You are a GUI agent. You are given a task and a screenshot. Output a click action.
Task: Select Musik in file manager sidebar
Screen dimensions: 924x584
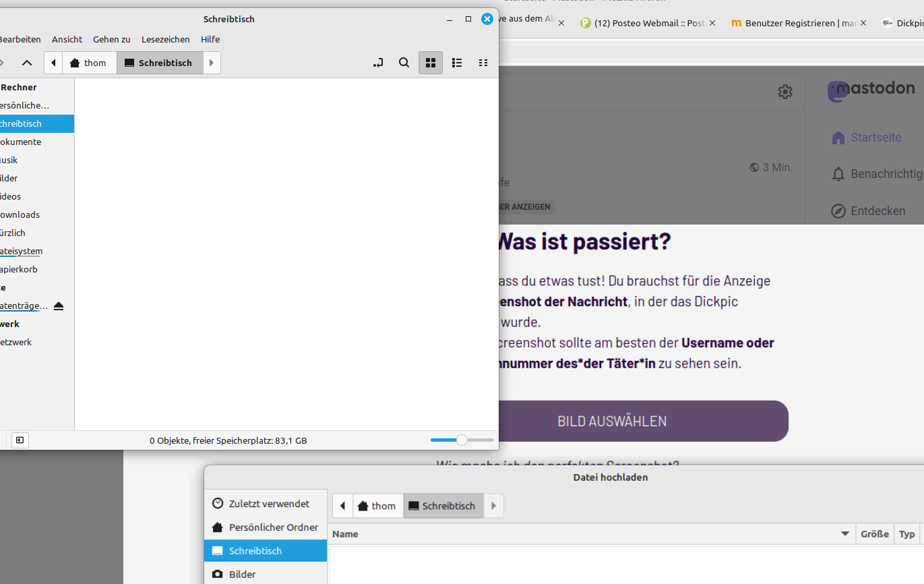coord(37,160)
